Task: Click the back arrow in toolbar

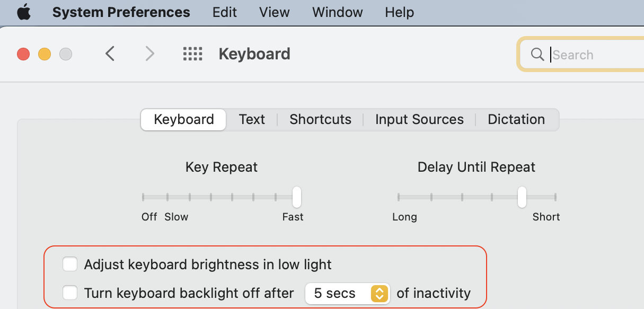Action: click(110, 54)
